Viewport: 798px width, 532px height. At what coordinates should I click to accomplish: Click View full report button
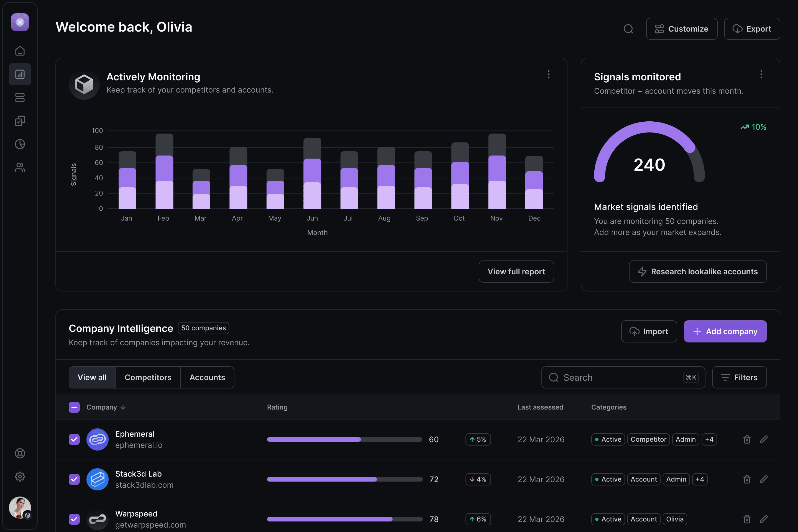click(516, 272)
